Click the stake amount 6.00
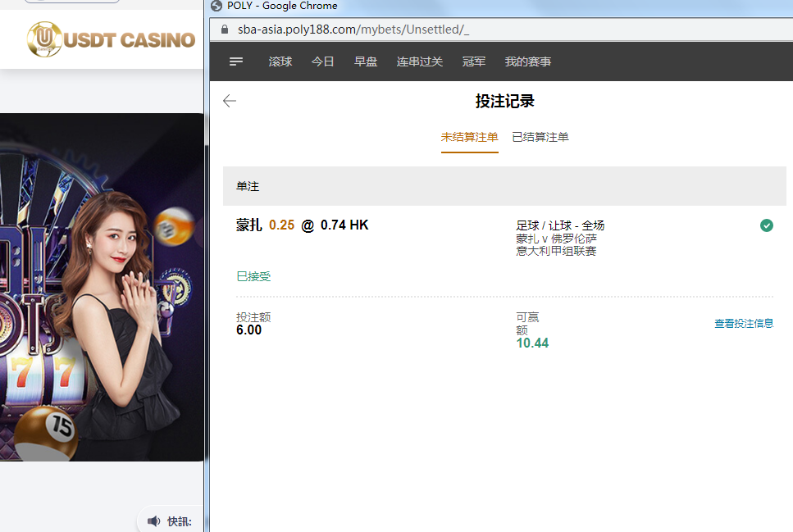This screenshot has height=532, width=793. coord(248,330)
